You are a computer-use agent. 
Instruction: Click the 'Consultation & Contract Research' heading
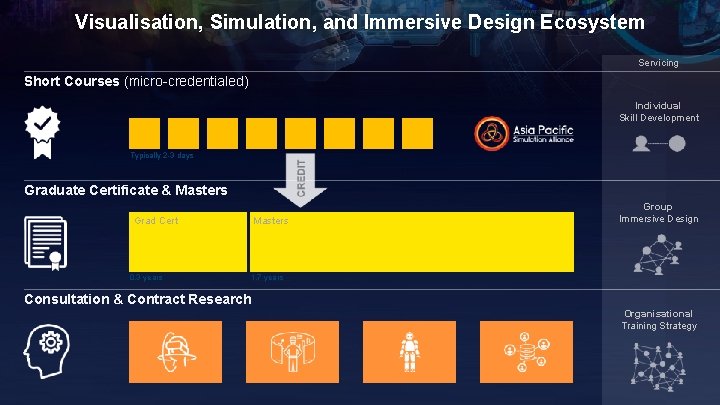tap(138, 299)
